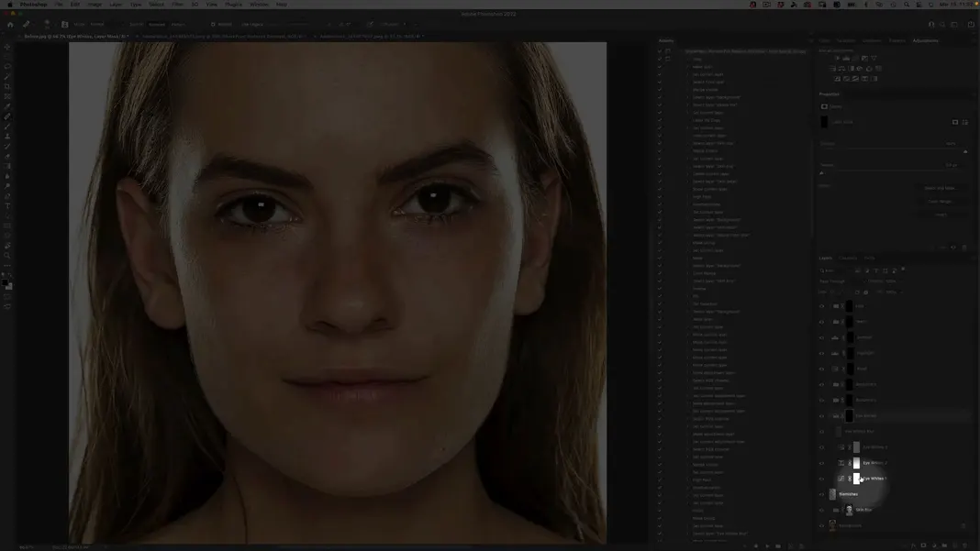Screen dimensions: 980x551
Task: Open the Pass Through blend mode dropdown
Action: click(x=841, y=281)
